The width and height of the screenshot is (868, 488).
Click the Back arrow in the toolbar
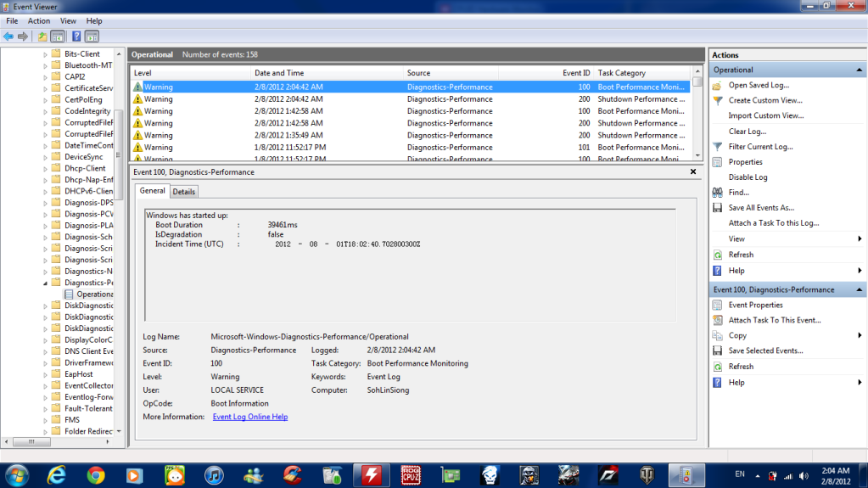point(8,36)
